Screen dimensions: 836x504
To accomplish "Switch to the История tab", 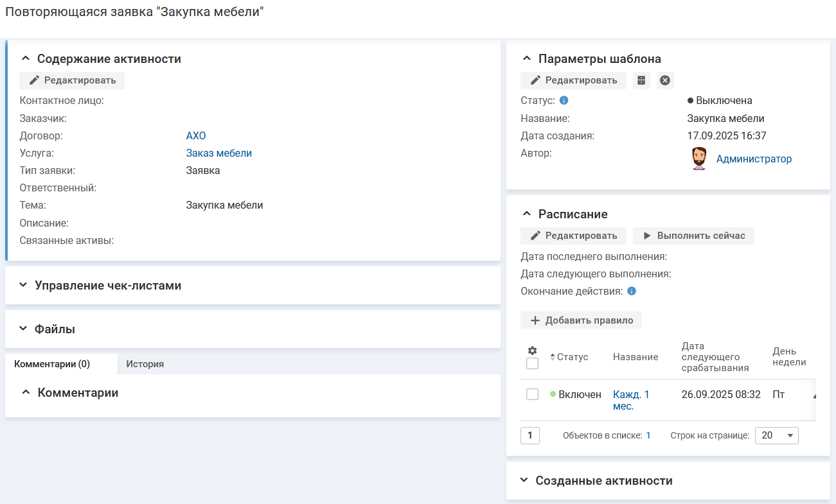I will point(145,364).
